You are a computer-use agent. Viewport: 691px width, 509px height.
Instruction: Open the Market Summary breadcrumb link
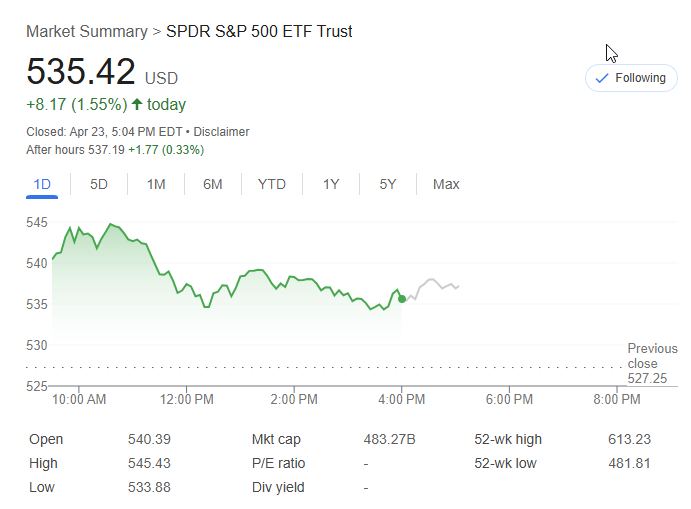point(86,31)
